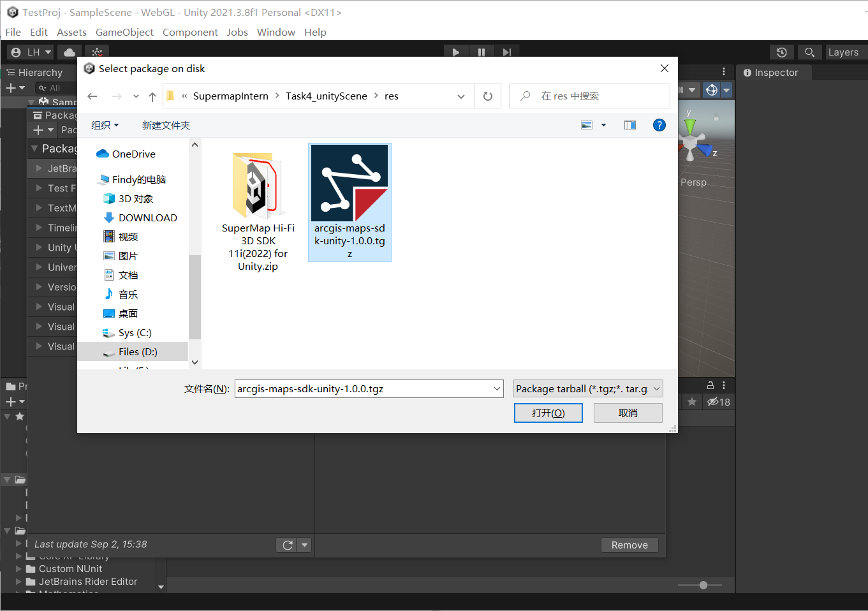Click the Unity Play button
The width and height of the screenshot is (868, 611).
456,52
